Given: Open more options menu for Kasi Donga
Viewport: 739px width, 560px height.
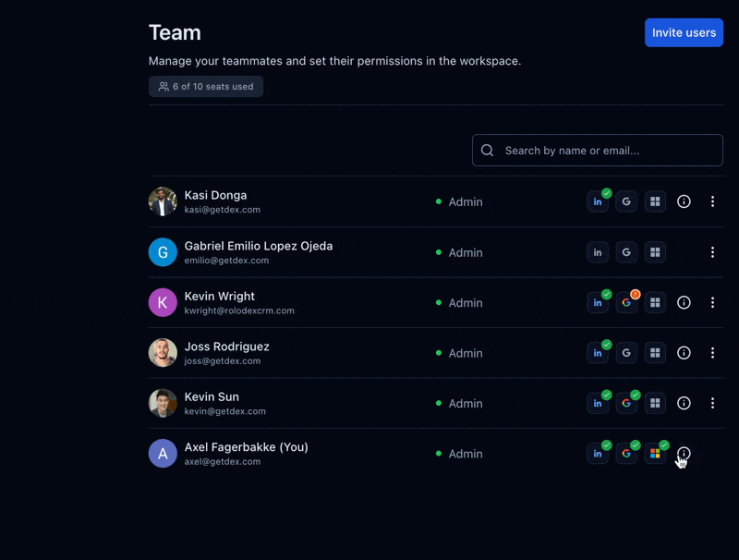Looking at the screenshot, I should [x=712, y=201].
